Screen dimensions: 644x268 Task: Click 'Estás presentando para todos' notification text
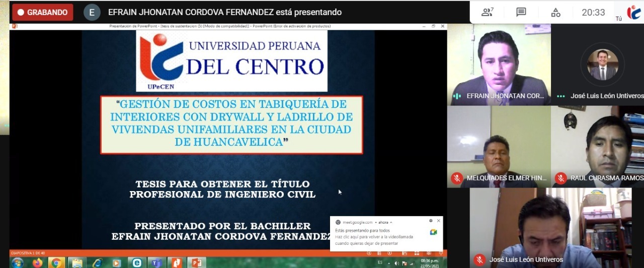[362, 231]
